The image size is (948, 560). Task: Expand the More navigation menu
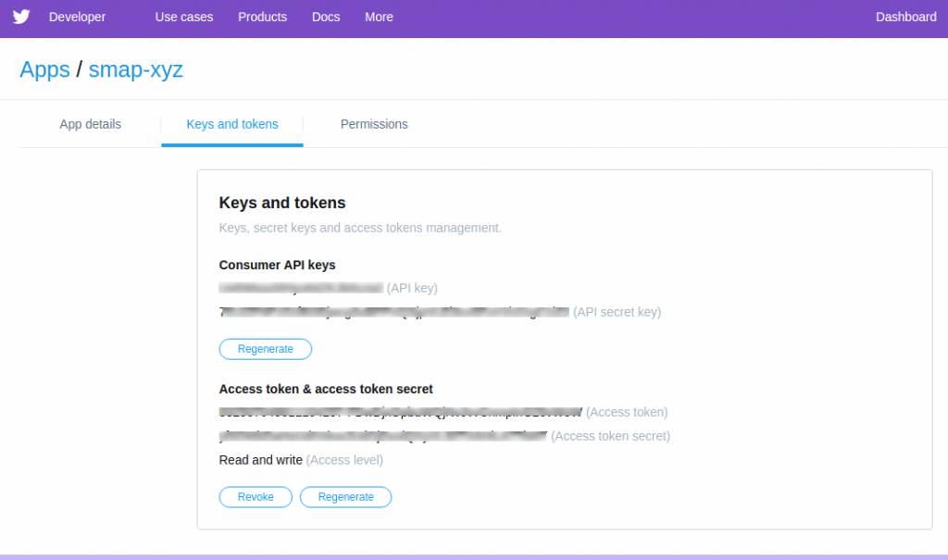point(379,17)
